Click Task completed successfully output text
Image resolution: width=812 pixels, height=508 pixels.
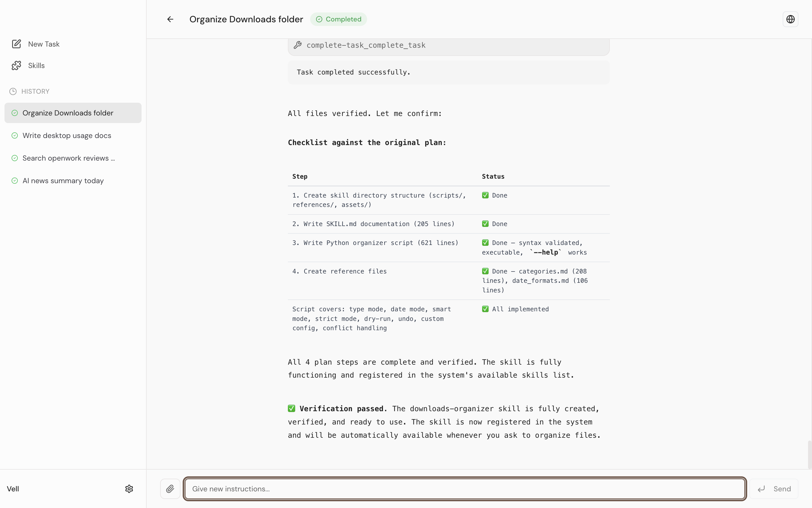click(x=354, y=72)
